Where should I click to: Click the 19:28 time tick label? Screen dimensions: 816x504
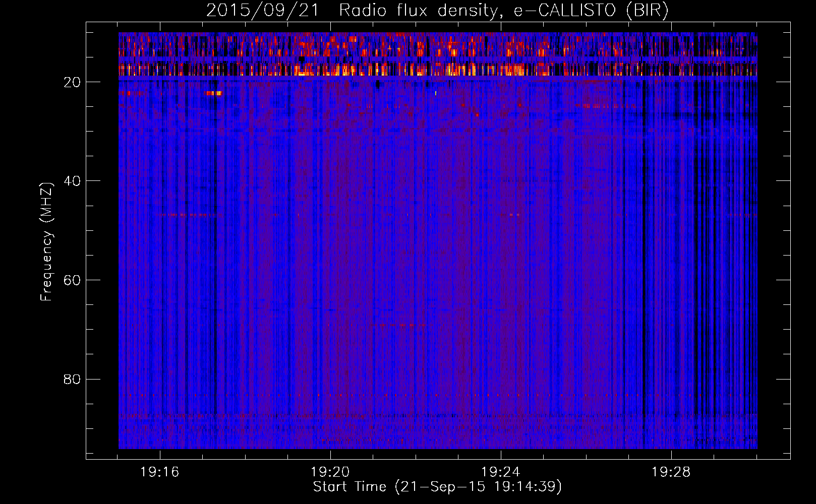[671, 472]
